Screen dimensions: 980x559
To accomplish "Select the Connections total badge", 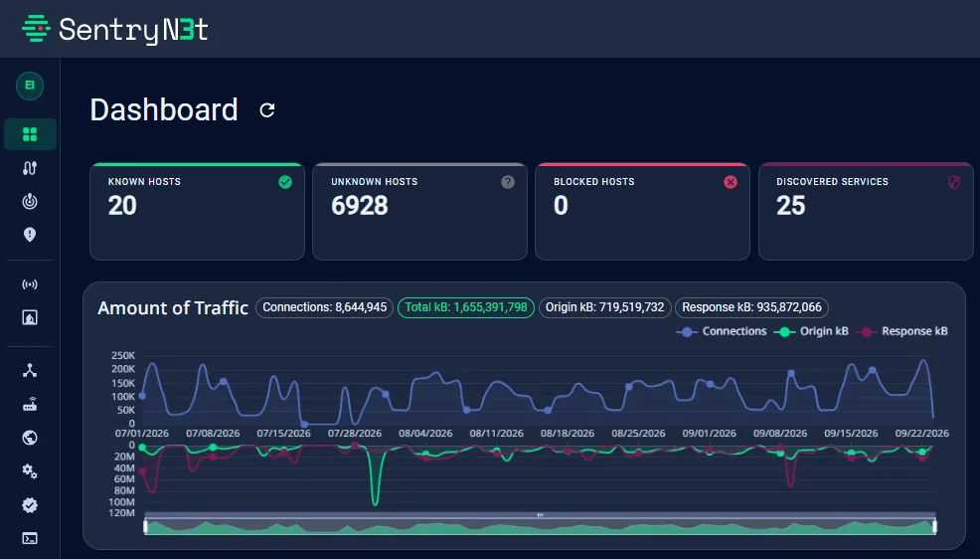I will coord(324,307).
